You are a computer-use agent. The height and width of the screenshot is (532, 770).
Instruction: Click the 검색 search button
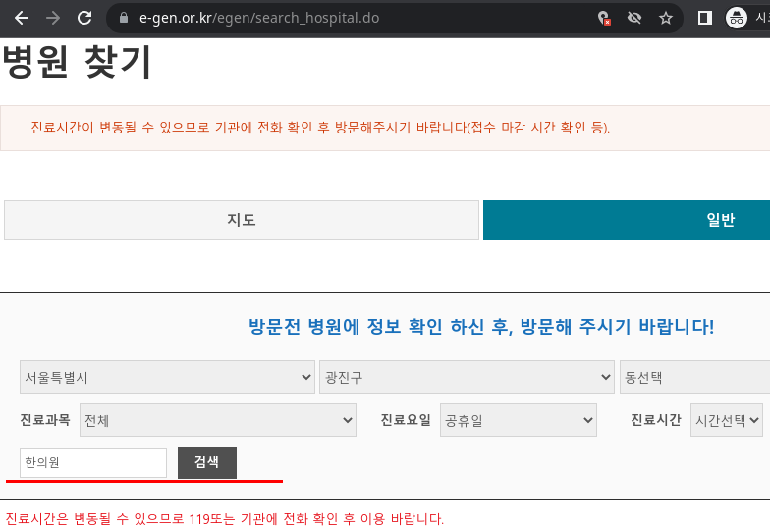click(x=206, y=462)
